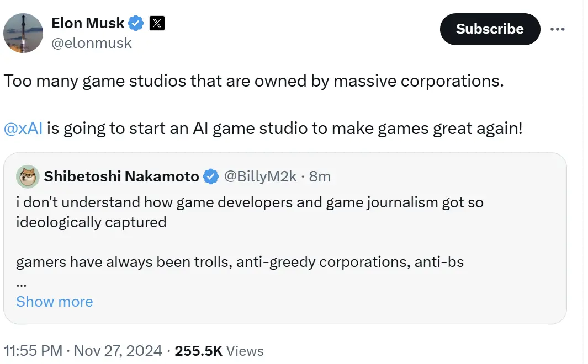Click the 255.5K Views count
588x364 pixels.
click(219, 350)
